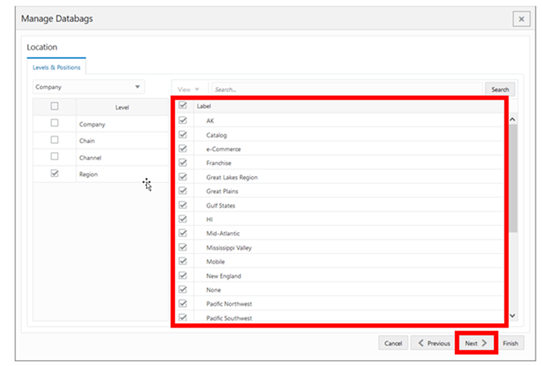The height and width of the screenshot is (366, 542).
Task: Click the Search button
Action: pos(500,89)
